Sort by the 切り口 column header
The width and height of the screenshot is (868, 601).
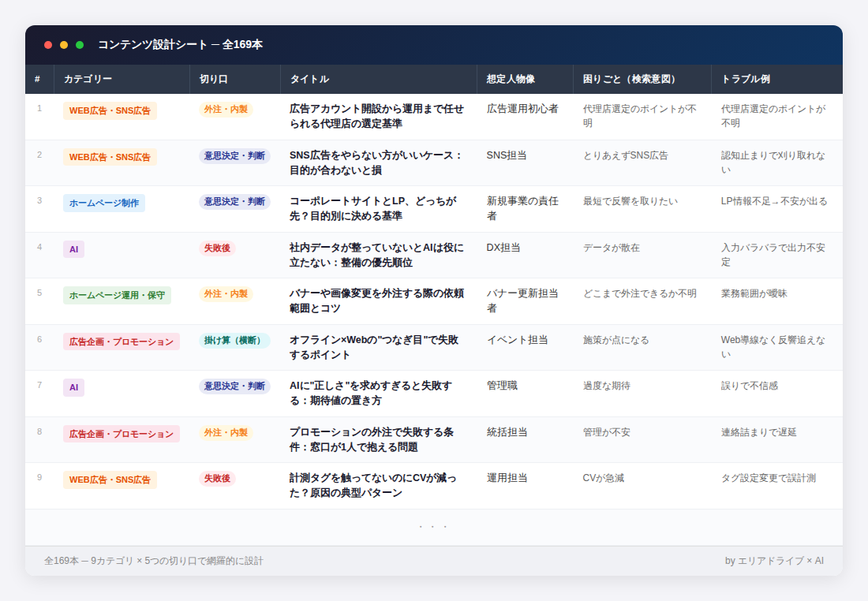click(x=218, y=79)
